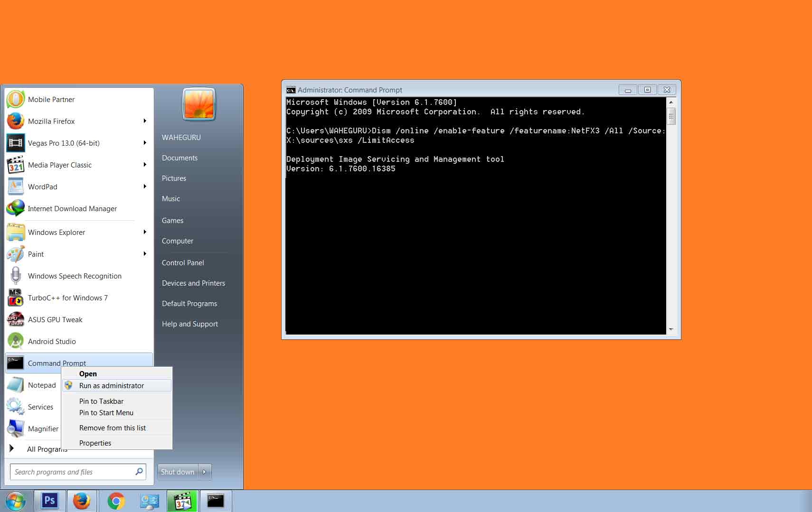812x512 pixels.
Task: Open Vegas Pro 13.0
Action: click(x=64, y=143)
